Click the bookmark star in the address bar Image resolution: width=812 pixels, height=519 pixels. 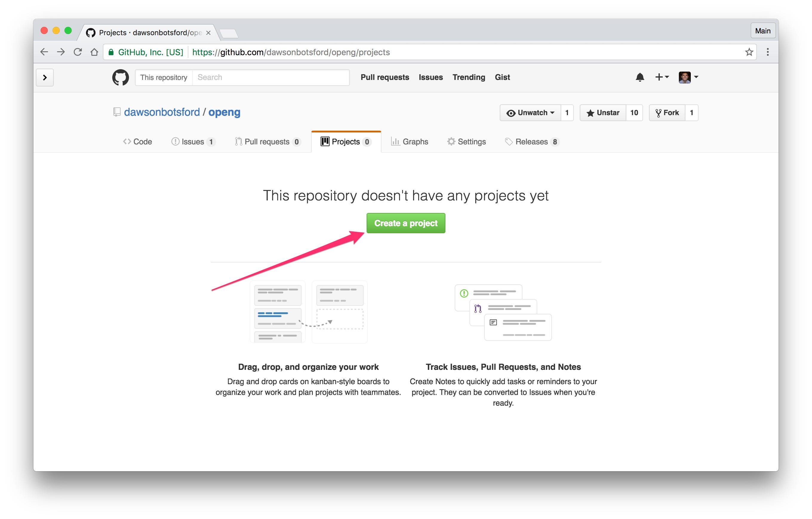[749, 52]
